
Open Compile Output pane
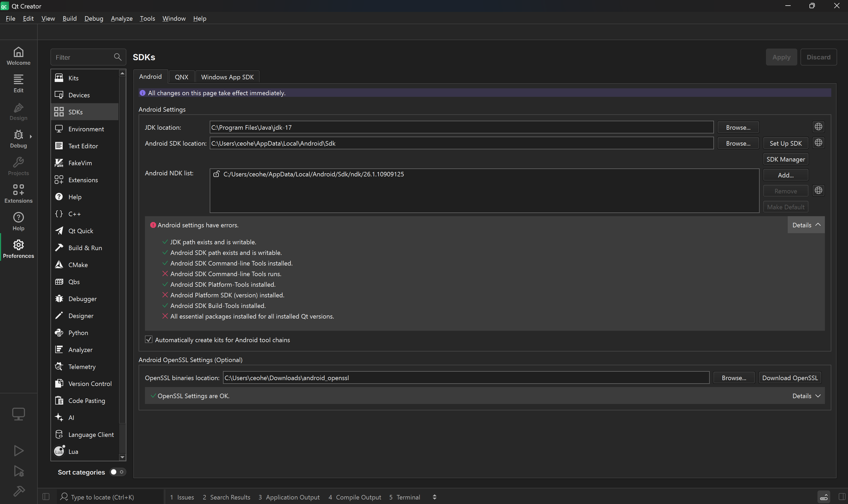click(355, 497)
